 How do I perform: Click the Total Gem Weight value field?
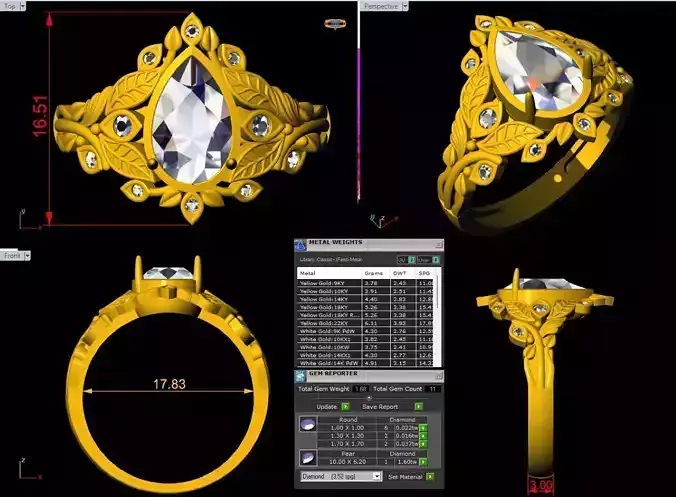(361, 389)
